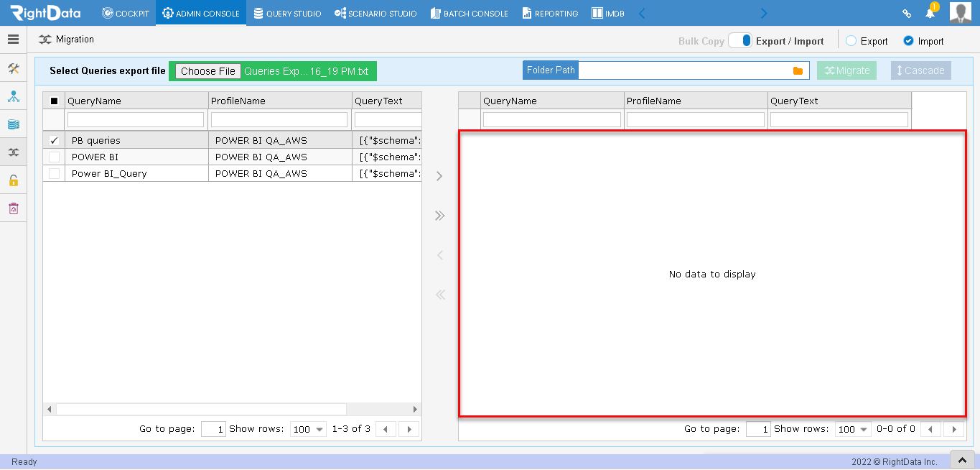Click the notification bell icon
Screen dimensions: 980x470
click(x=930, y=13)
